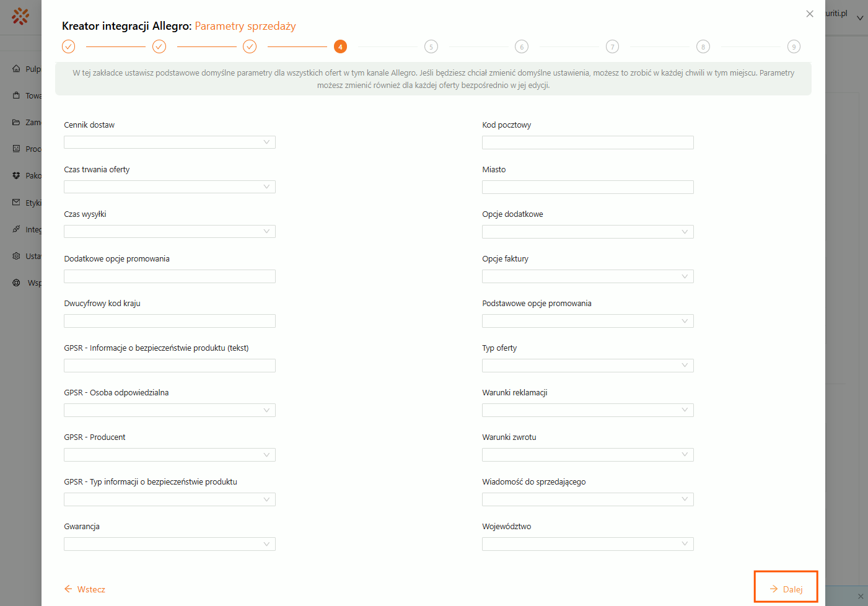Close the Allegro integration wizard dialog
The height and width of the screenshot is (606, 868).
(x=810, y=14)
